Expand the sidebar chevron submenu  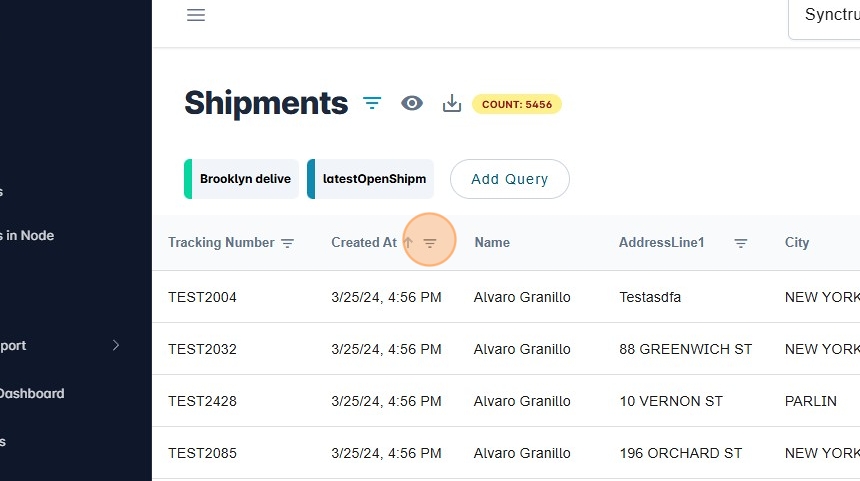pyautogui.click(x=116, y=345)
